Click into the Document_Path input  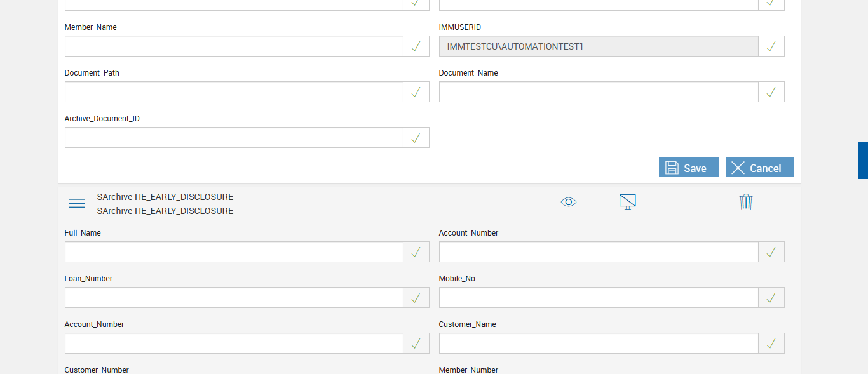(x=234, y=92)
